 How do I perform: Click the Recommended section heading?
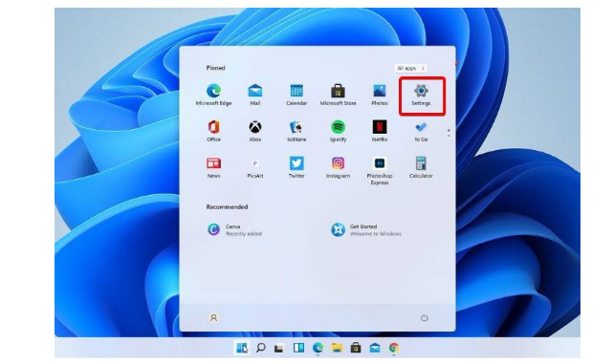pos(227,207)
